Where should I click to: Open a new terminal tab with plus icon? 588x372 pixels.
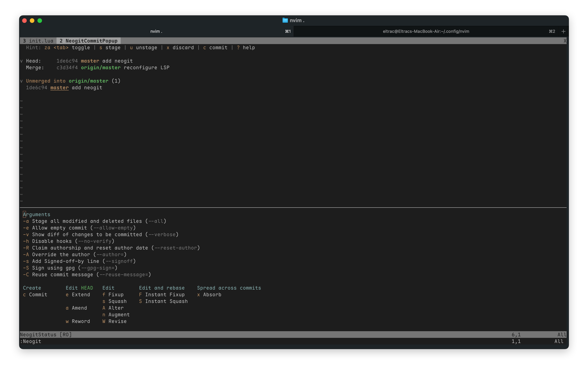[x=563, y=31]
